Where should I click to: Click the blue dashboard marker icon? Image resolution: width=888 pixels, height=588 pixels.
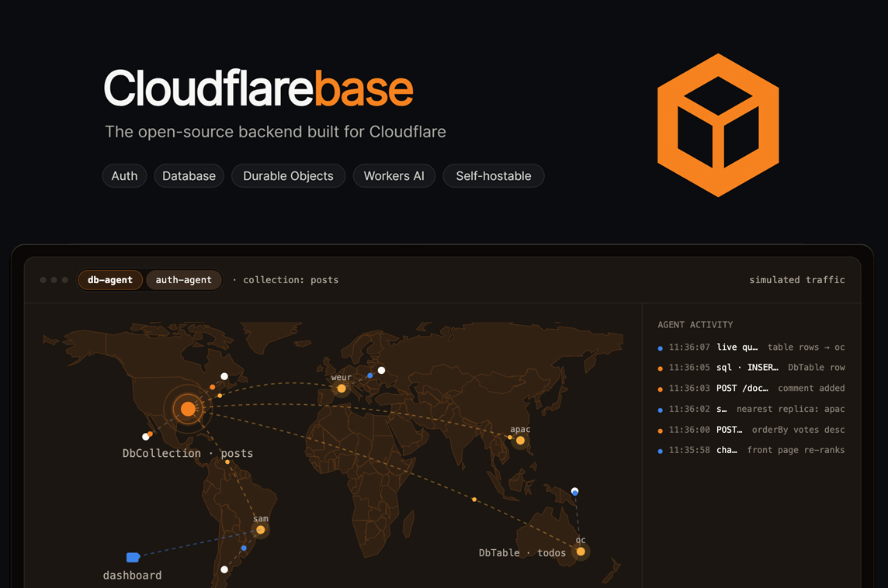[x=133, y=558]
